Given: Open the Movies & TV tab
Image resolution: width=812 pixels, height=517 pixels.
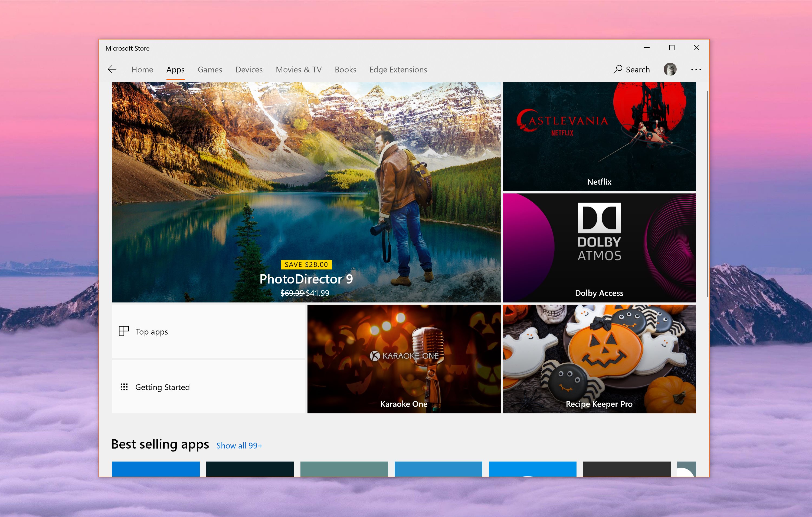Looking at the screenshot, I should point(299,70).
